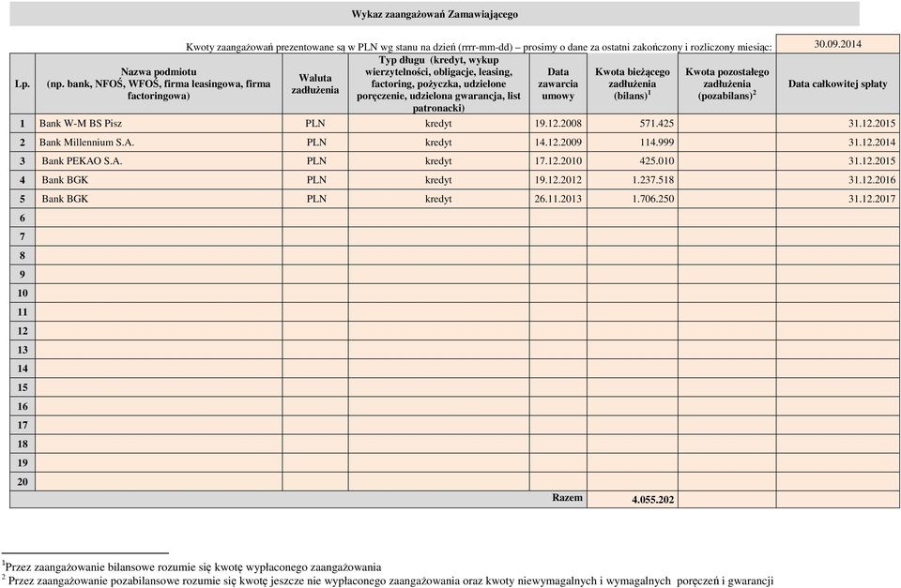Click repayment date 31.12.2015 in row 1
The height and width of the screenshot is (588, 901).
[x=838, y=124]
